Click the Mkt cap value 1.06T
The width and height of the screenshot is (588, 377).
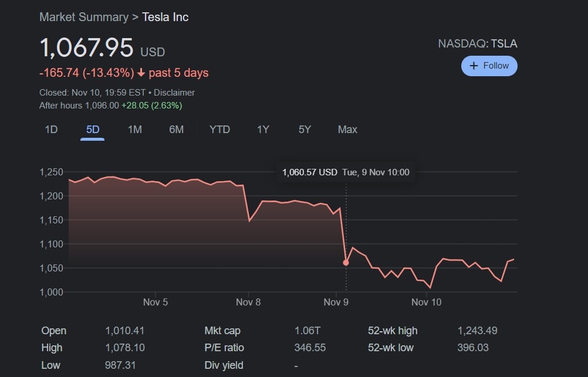pyautogui.click(x=307, y=331)
